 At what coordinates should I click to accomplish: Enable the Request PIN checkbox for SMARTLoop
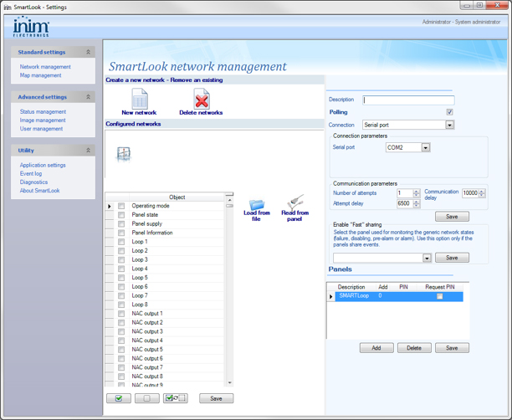tap(439, 296)
